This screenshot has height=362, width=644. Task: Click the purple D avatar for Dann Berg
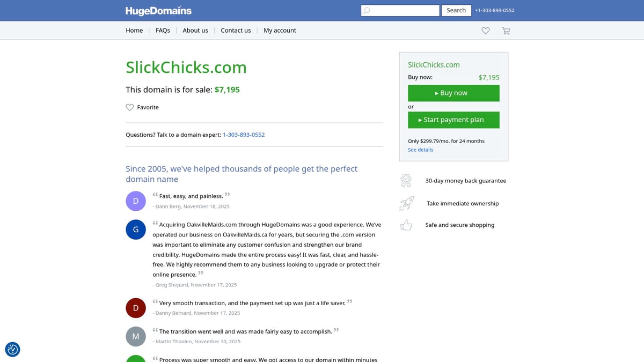tap(136, 201)
